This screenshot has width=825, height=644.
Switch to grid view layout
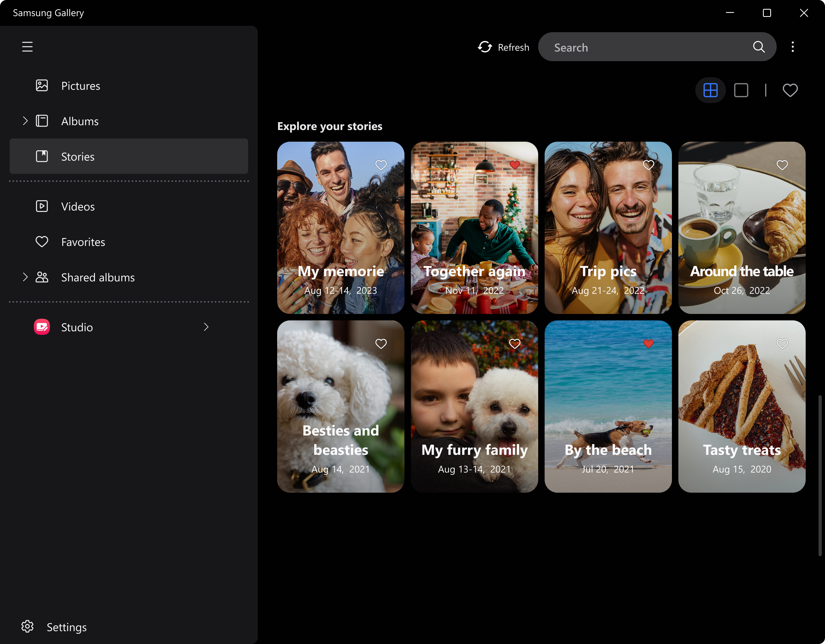(x=710, y=90)
